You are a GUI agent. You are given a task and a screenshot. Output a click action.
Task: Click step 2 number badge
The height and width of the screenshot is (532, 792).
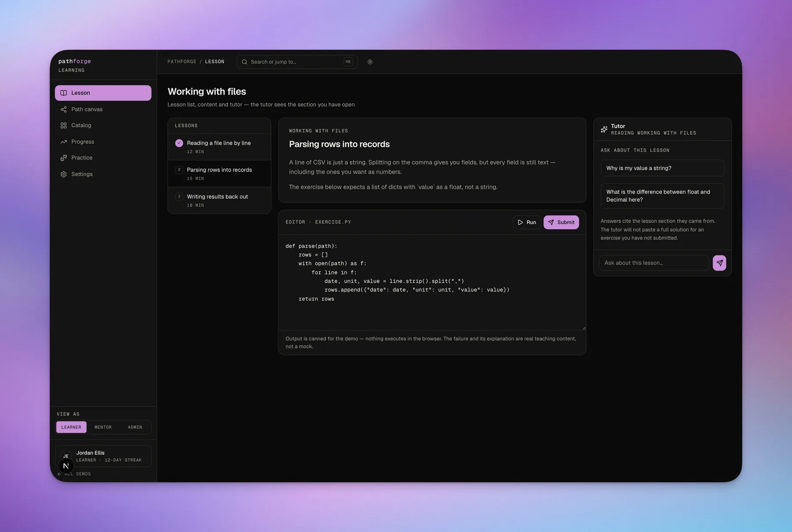(179, 170)
